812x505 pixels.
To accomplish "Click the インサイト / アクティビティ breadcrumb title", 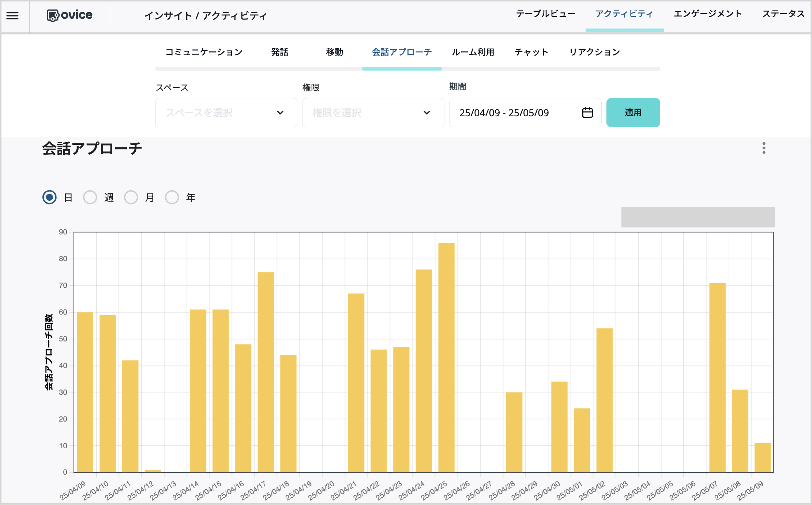I will point(206,16).
